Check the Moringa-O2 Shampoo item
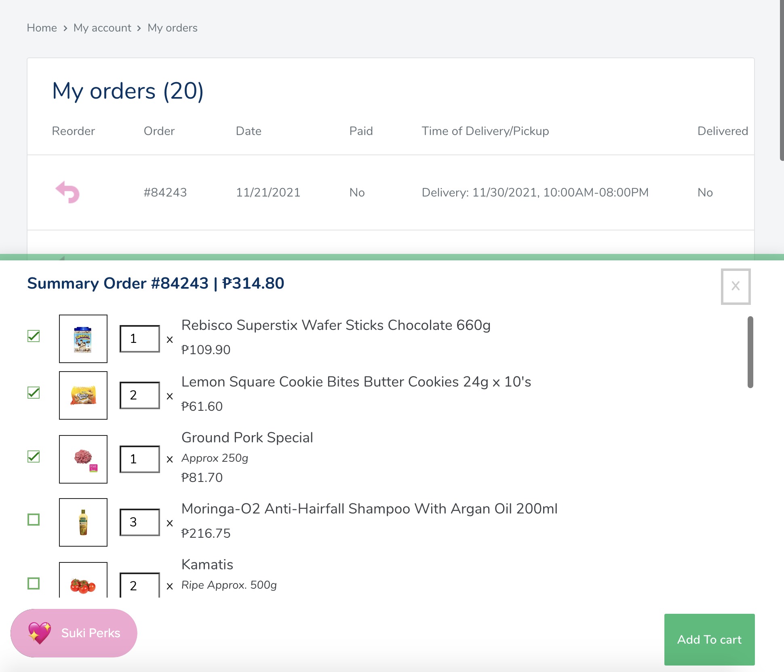784x672 pixels. point(34,520)
